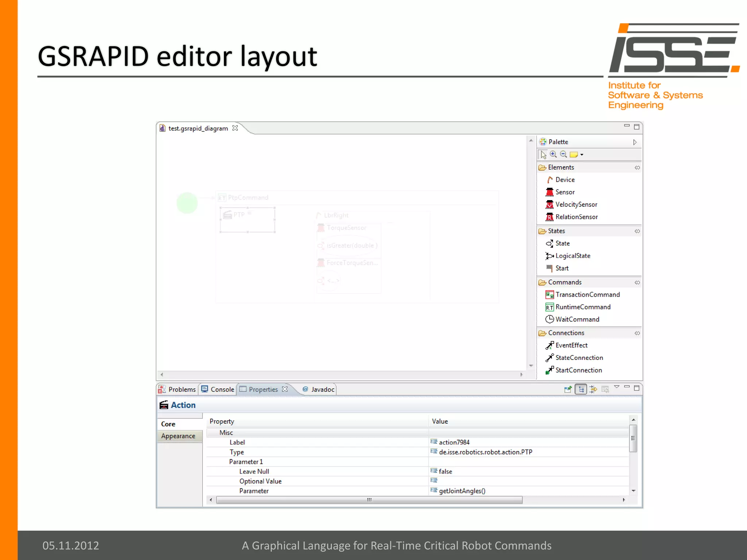The image size is (747, 560).
Task: Click the Type value de.isse.robotics.robot.action.PTP
Action: 485,452
